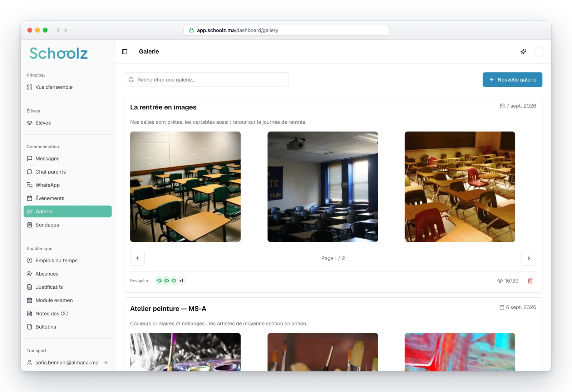Open Vue d'ensemble dashboard

coord(68,87)
